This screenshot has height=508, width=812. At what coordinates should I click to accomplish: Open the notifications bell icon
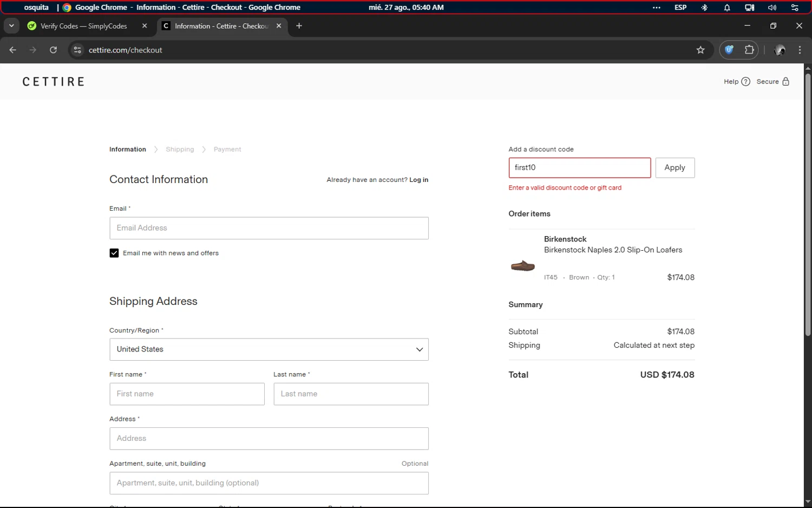click(x=727, y=8)
